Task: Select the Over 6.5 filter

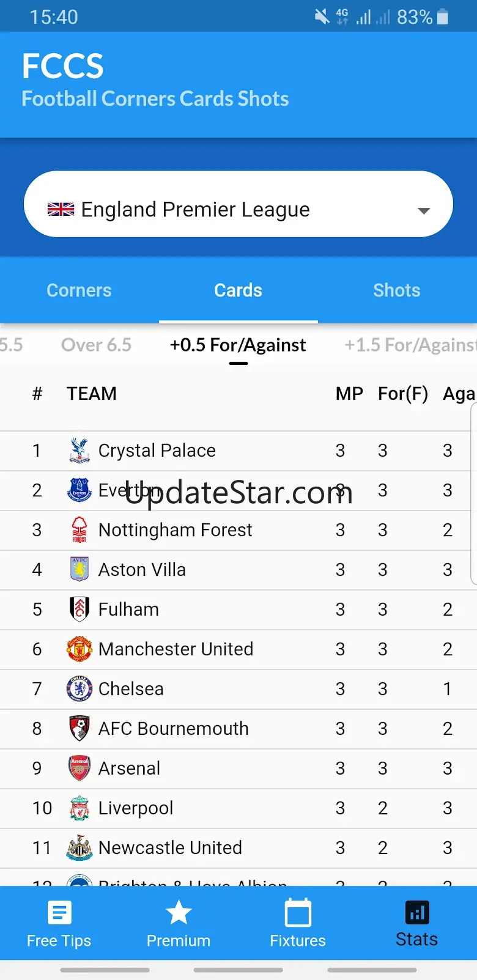Action: [x=96, y=345]
